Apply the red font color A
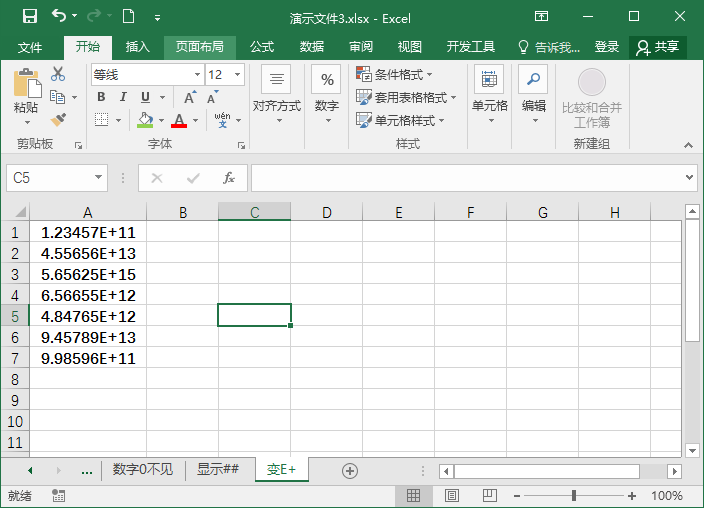The height and width of the screenshot is (508, 704). click(x=179, y=120)
